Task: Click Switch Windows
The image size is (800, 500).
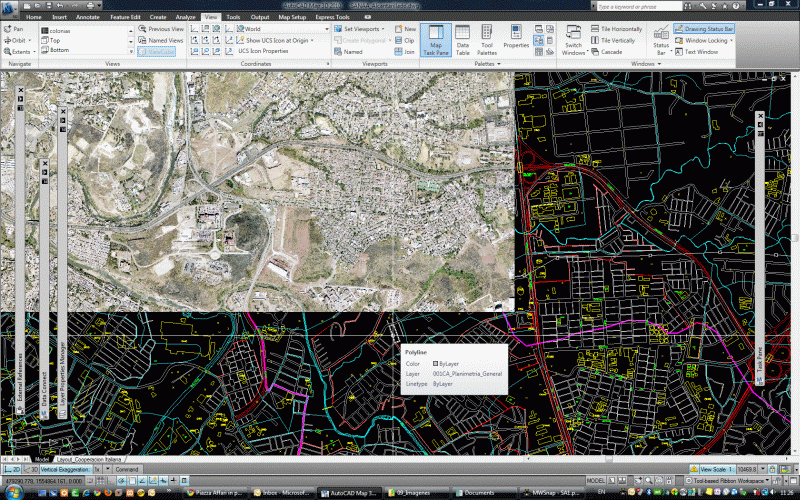Action: coord(574,40)
